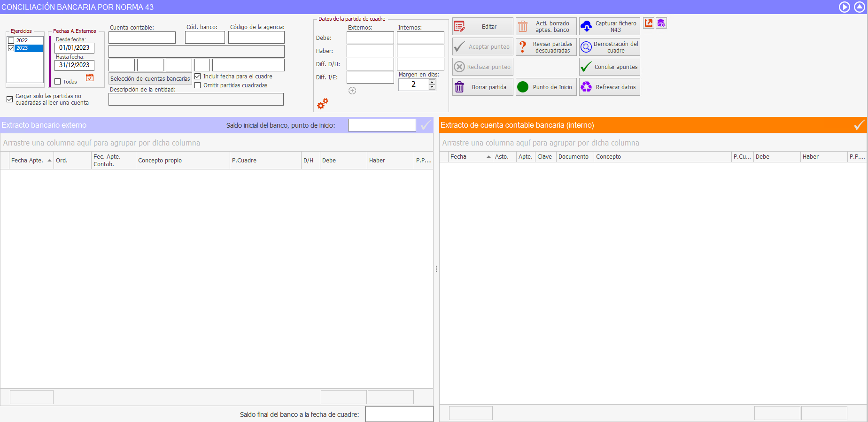This screenshot has height=422, width=868.
Task: Increase Margen en días with up arrow
Action: pos(432,82)
